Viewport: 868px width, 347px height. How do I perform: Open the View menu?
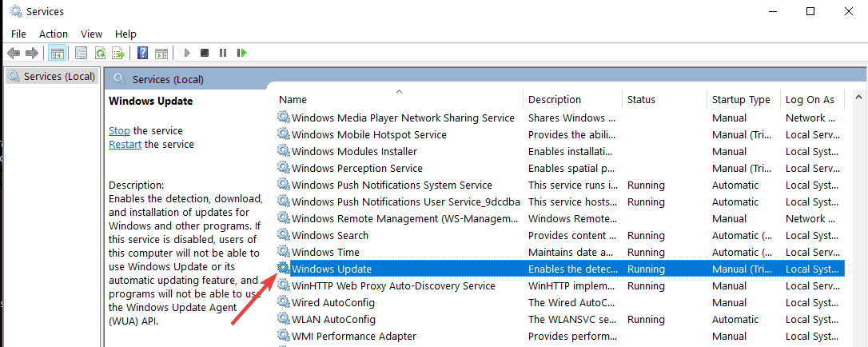pyautogui.click(x=92, y=34)
